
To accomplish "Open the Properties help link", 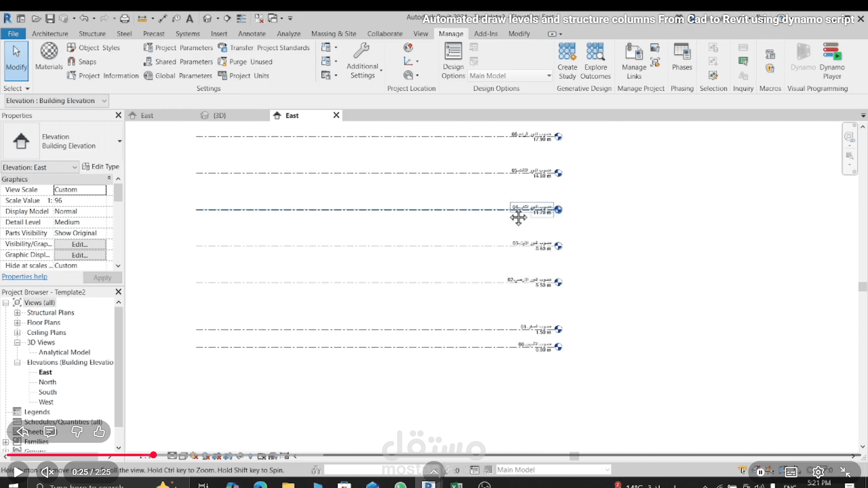I will point(24,277).
